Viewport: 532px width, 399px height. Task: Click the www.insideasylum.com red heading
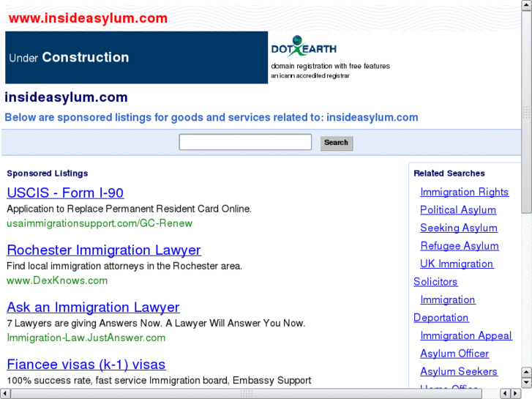pyautogui.click(x=89, y=18)
